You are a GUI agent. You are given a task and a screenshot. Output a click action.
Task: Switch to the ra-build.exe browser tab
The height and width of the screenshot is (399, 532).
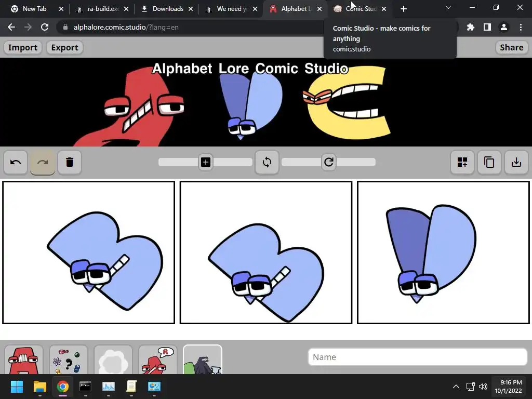(103, 9)
